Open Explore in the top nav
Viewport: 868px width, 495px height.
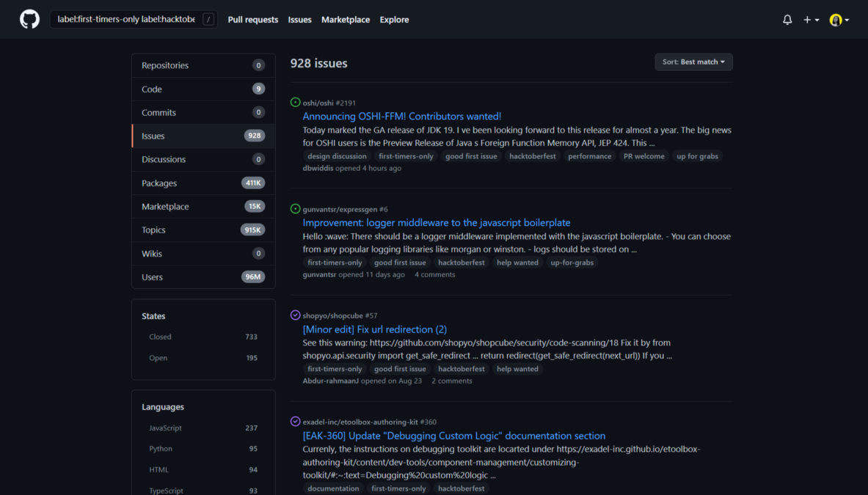click(394, 19)
